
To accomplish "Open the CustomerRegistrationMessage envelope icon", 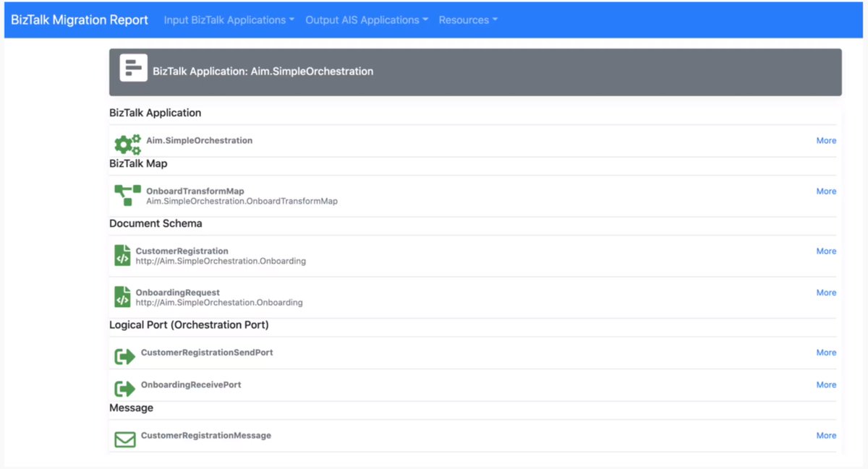I will tap(124, 439).
